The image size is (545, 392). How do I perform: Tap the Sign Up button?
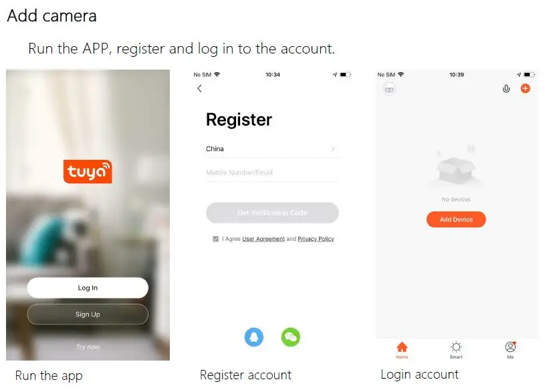click(88, 314)
